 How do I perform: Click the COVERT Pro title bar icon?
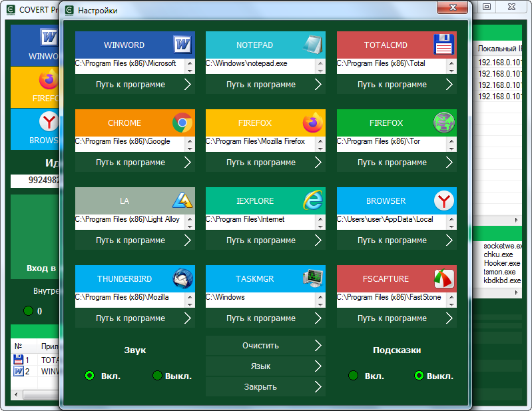11,9
